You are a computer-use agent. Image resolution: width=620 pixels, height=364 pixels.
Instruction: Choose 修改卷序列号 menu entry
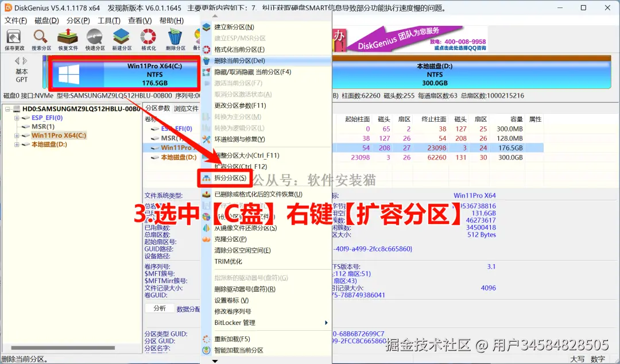[232, 311]
